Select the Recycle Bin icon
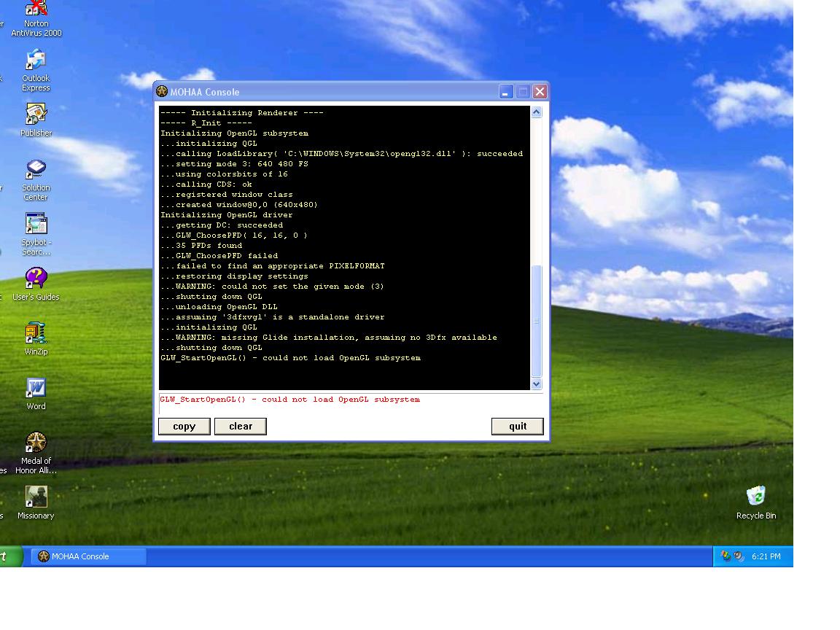 (756, 502)
